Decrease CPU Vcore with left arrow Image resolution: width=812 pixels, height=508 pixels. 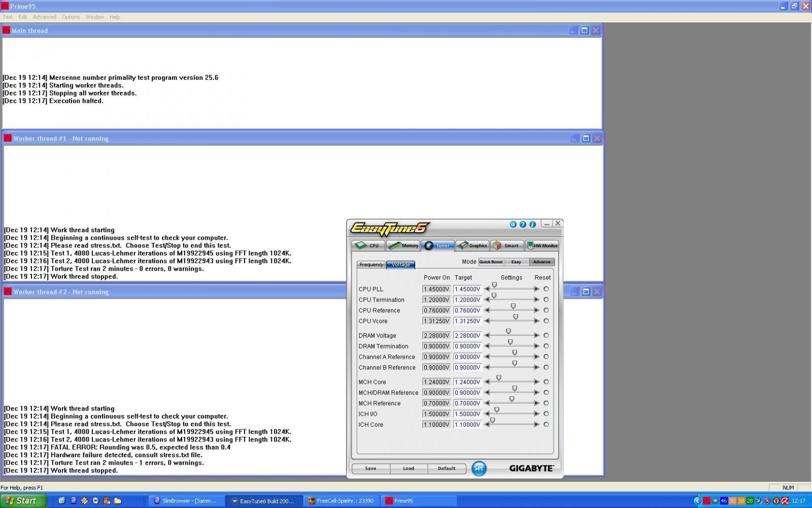[x=487, y=321]
